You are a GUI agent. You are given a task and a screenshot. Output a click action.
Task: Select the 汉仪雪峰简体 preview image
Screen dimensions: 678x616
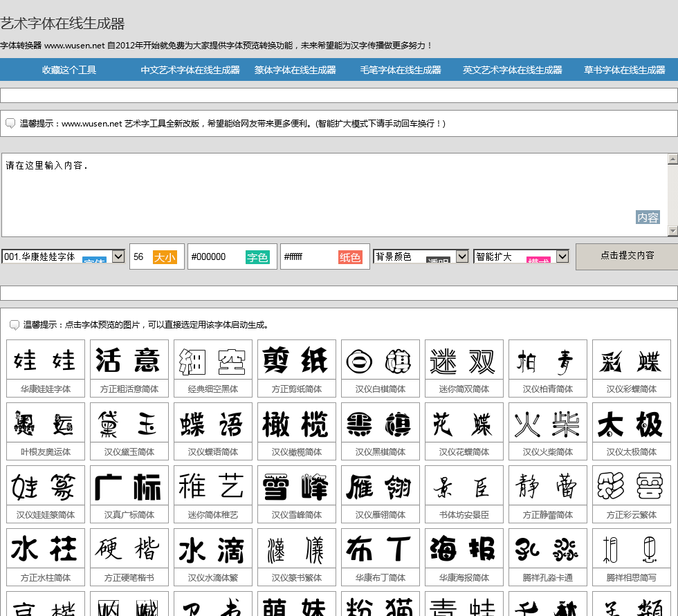point(296,486)
